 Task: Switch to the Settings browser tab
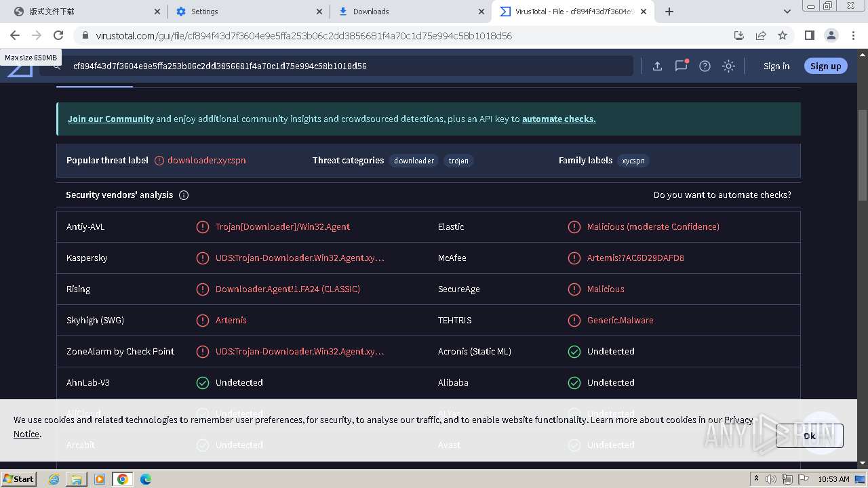(248, 12)
